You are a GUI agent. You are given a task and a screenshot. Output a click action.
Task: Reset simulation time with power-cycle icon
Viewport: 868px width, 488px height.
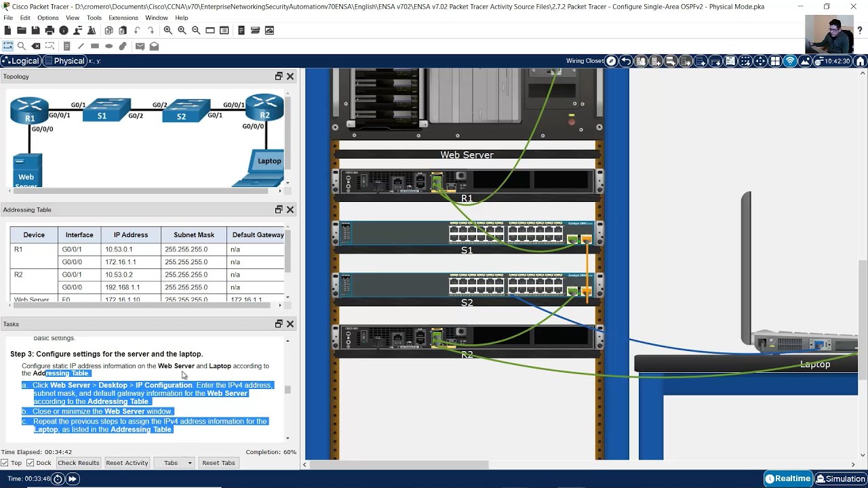58,479
